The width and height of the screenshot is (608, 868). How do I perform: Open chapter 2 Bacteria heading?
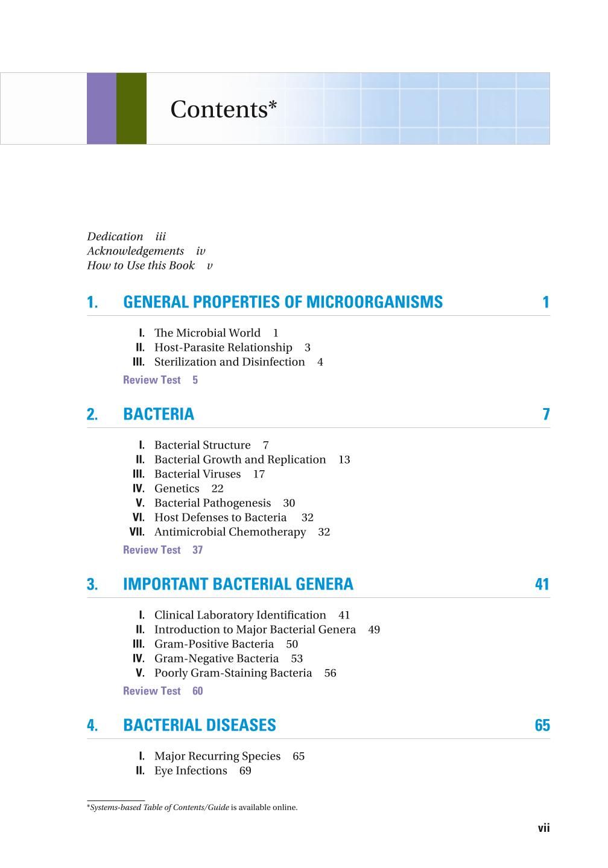click(x=159, y=414)
